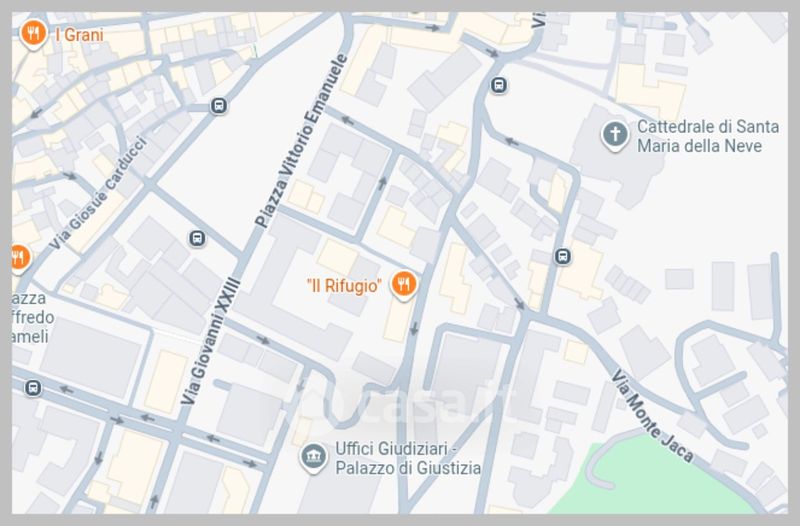
Task: Click bus stop below the cathedral
Action: pos(563,256)
